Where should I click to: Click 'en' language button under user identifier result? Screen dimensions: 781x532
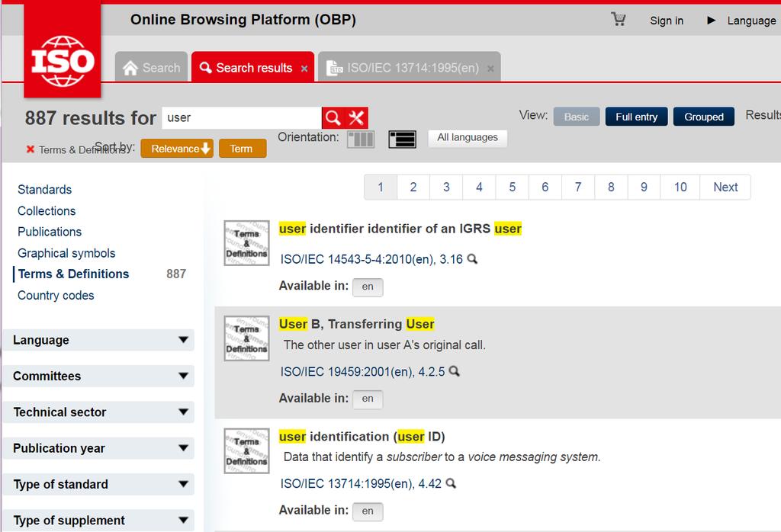click(368, 287)
